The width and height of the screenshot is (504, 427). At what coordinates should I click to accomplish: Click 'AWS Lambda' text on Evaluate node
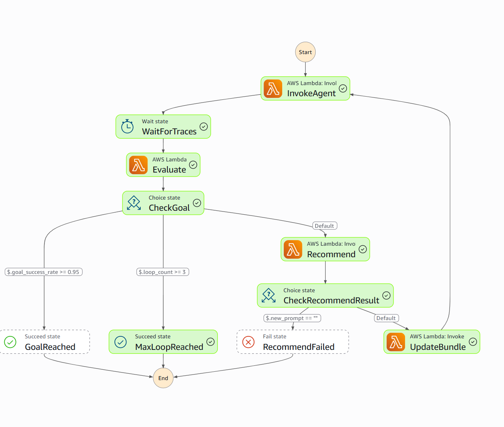coord(169,159)
